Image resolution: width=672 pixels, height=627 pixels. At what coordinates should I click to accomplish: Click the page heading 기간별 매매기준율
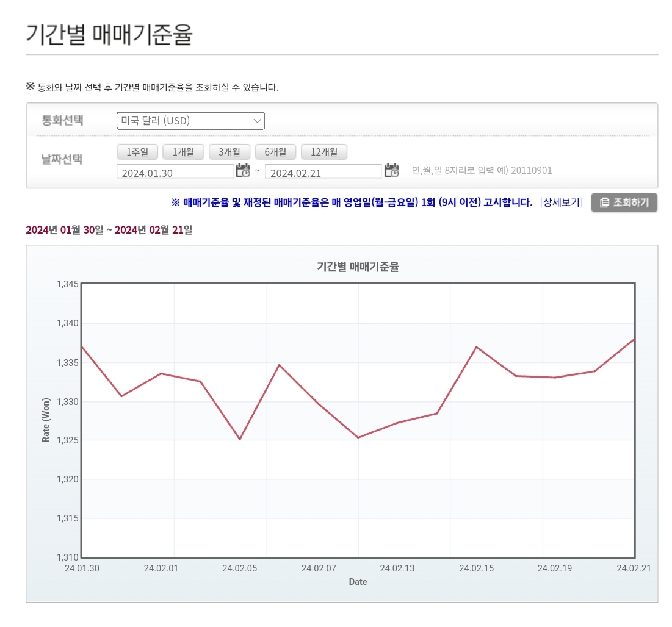[109, 34]
